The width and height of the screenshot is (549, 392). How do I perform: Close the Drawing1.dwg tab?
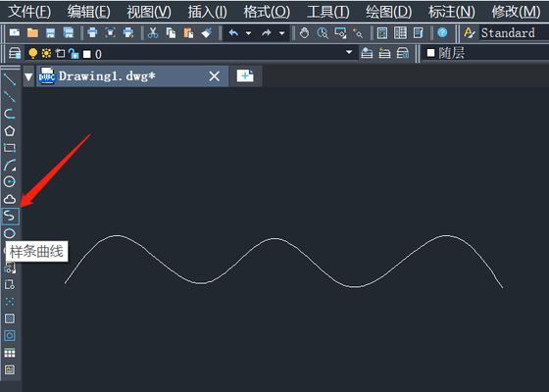pos(215,76)
